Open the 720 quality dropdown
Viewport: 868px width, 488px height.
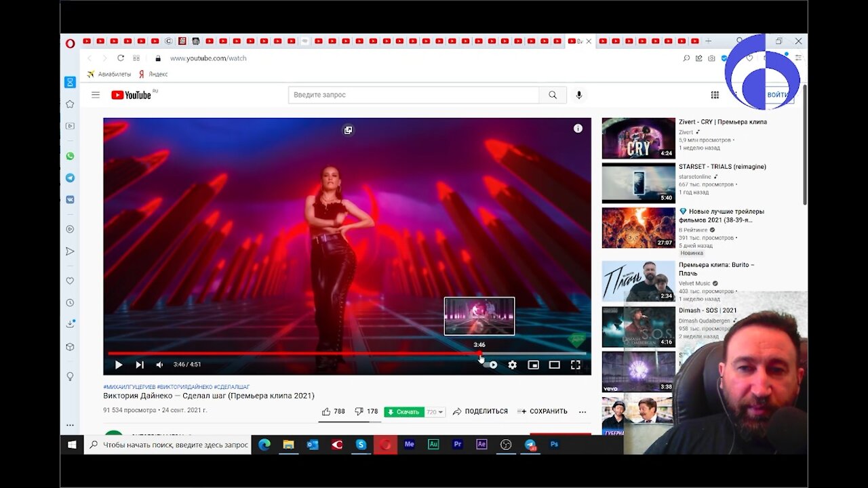(x=435, y=412)
